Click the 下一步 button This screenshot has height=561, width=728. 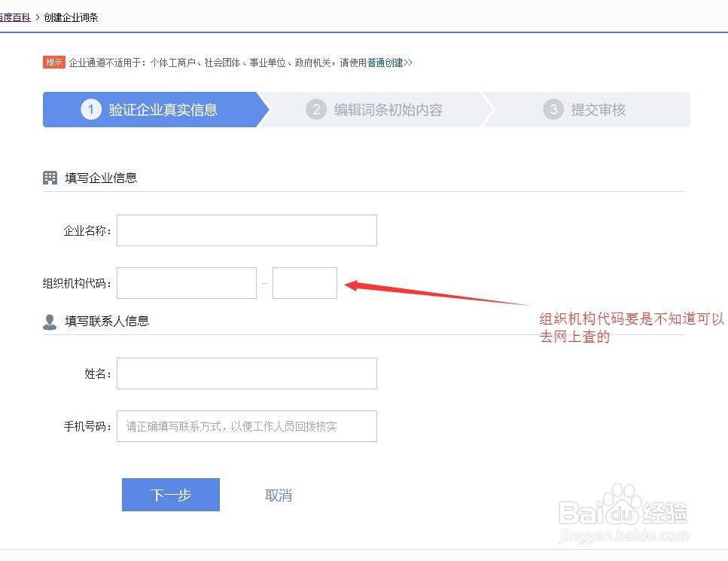click(170, 495)
